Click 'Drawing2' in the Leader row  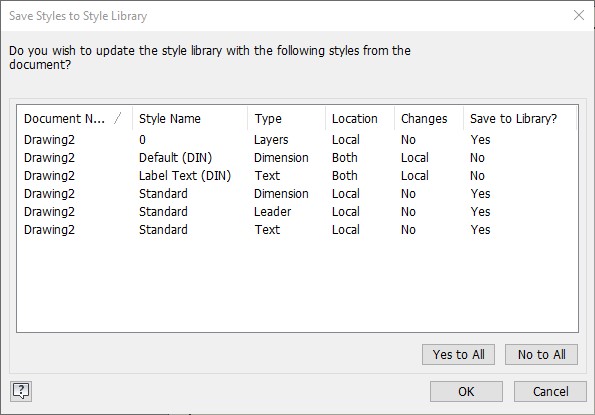(49, 212)
